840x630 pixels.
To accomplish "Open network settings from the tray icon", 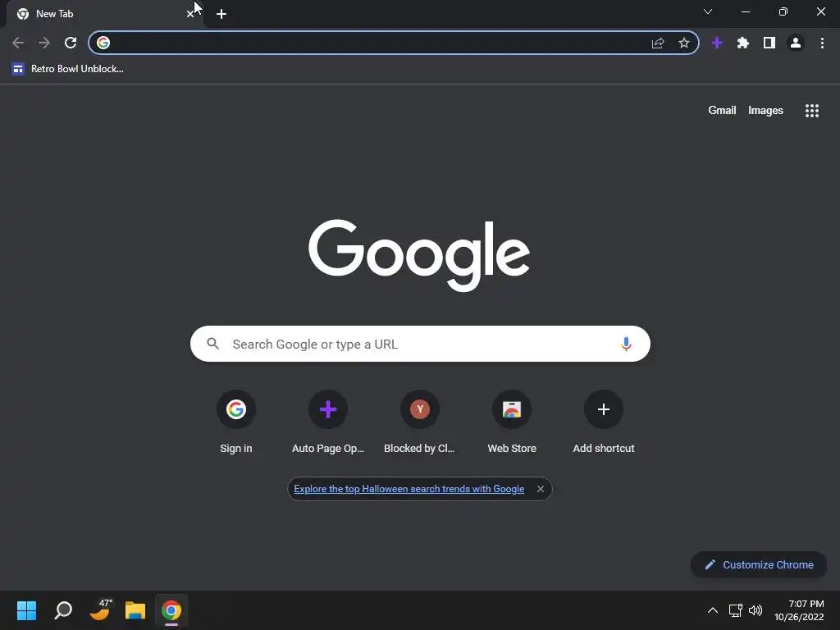I will [735, 610].
